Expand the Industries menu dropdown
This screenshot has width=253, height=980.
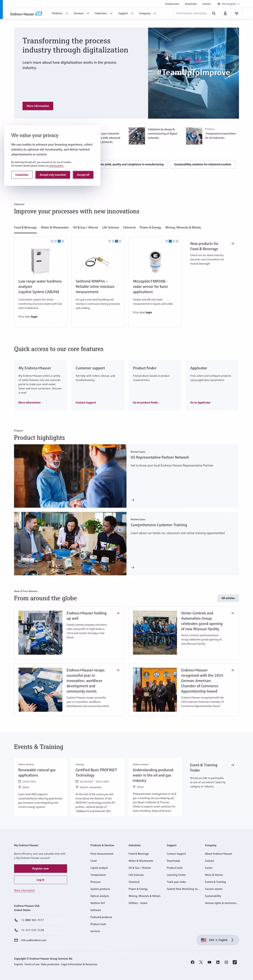click(103, 13)
